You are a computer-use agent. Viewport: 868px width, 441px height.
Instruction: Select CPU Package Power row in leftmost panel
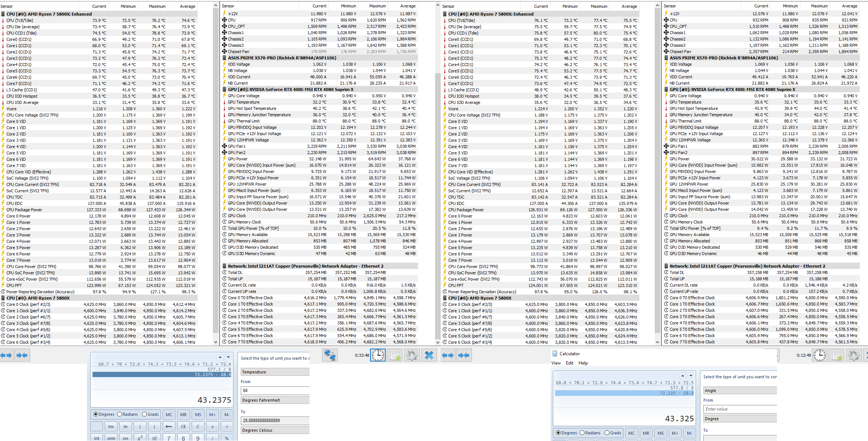[99, 210]
